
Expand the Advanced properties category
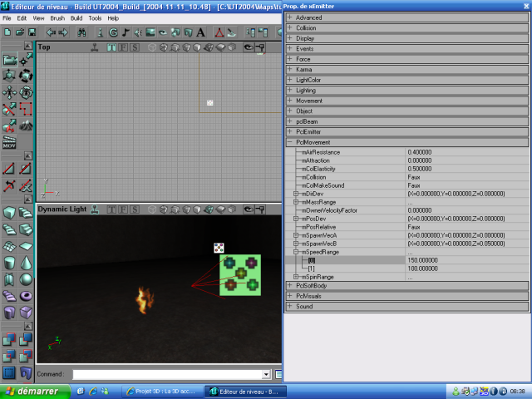pos(290,17)
